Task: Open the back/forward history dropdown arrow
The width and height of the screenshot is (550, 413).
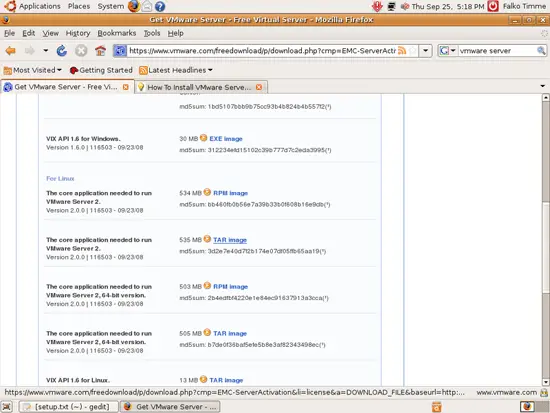Action: [46, 51]
